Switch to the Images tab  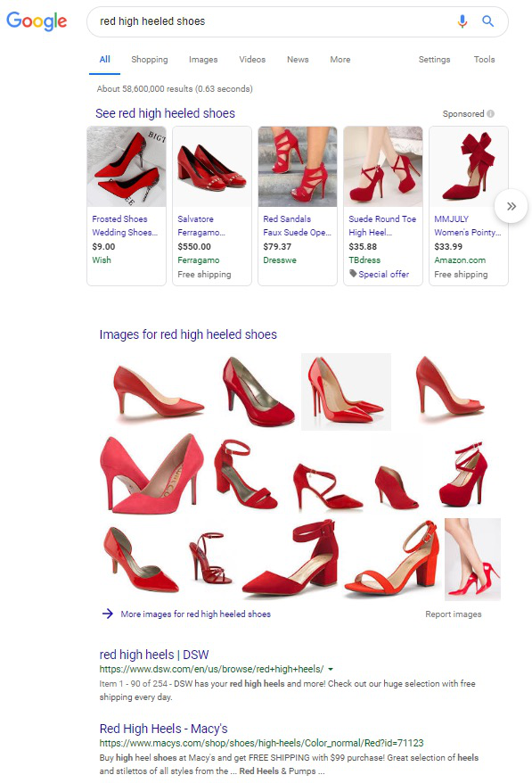pos(203,60)
